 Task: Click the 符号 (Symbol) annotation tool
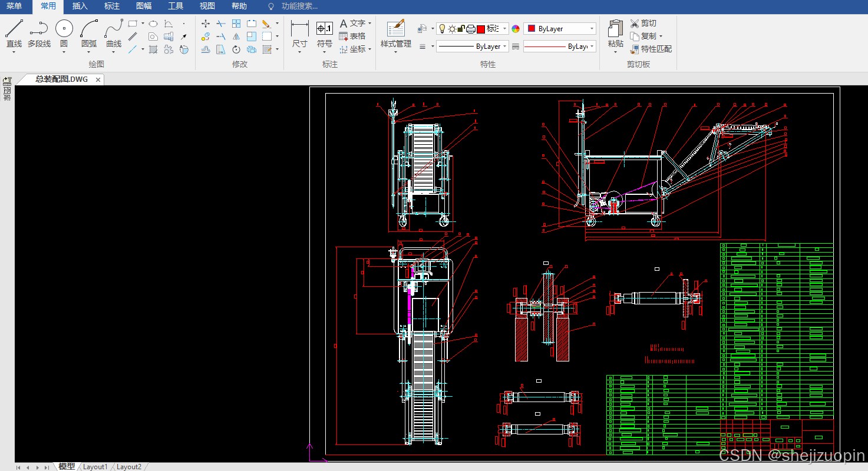click(x=325, y=34)
